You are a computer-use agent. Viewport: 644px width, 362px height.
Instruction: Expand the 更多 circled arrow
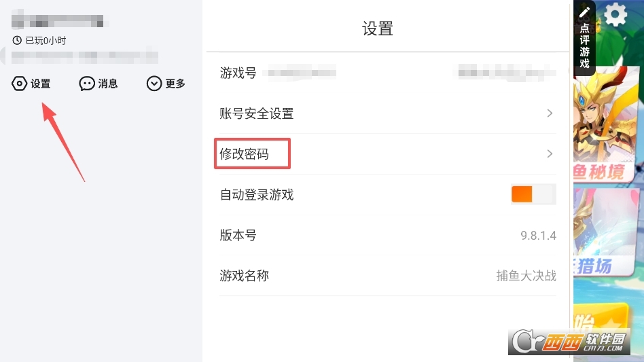[x=154, y=84]
